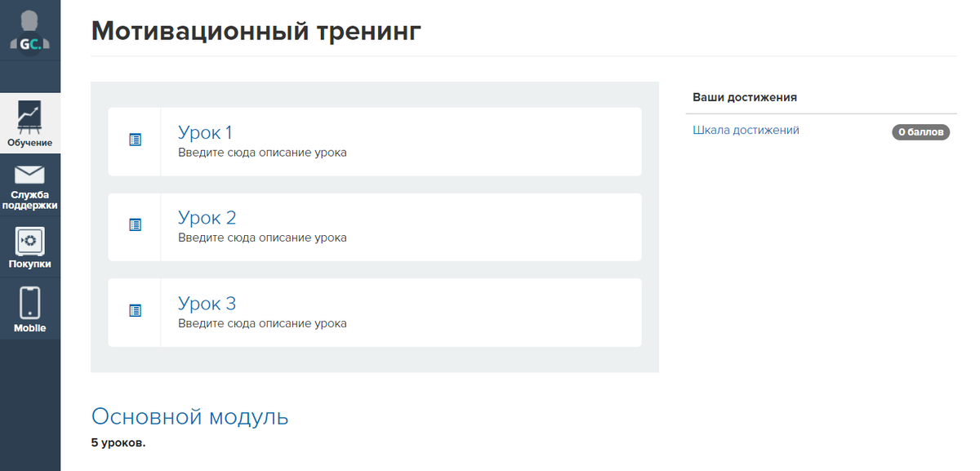The image size is (980, 471).
Task: Click the Мотивационный тренинг page title
Action: pyautogui.click(x=256, y=31)
